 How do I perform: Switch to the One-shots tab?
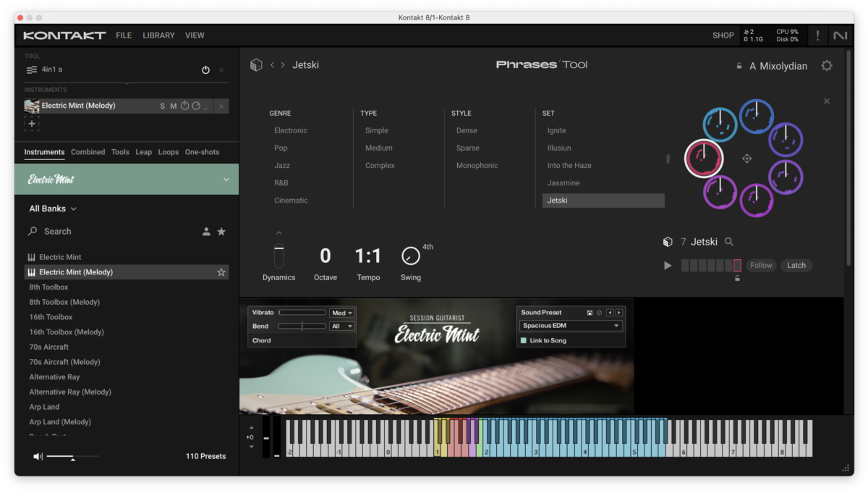pos(202,152)
